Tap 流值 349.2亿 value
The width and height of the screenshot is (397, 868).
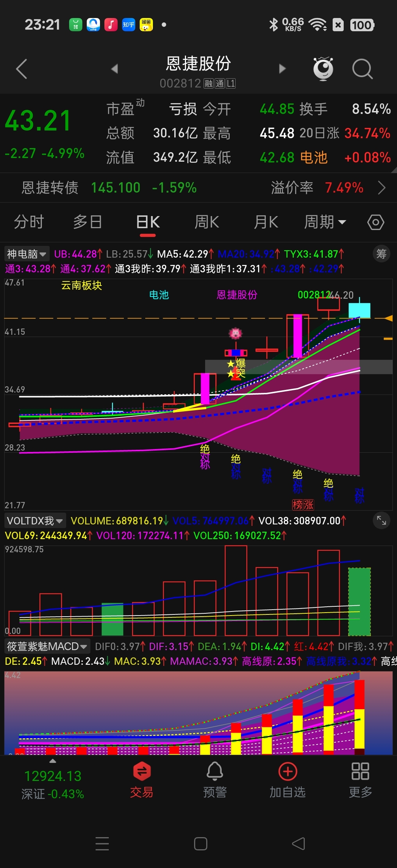tap(175, 158)
